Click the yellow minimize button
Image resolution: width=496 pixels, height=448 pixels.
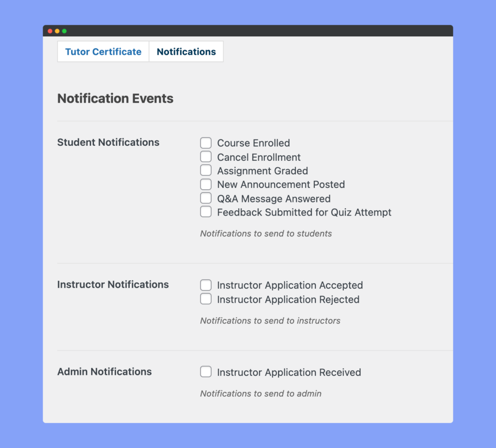(57, 31)
